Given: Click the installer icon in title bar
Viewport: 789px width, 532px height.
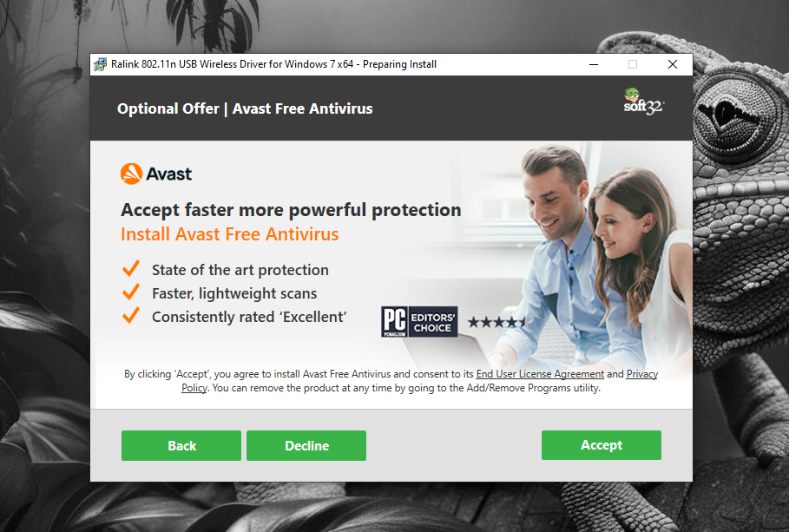Looking at the screenshot, I should (x=100, y=64).
